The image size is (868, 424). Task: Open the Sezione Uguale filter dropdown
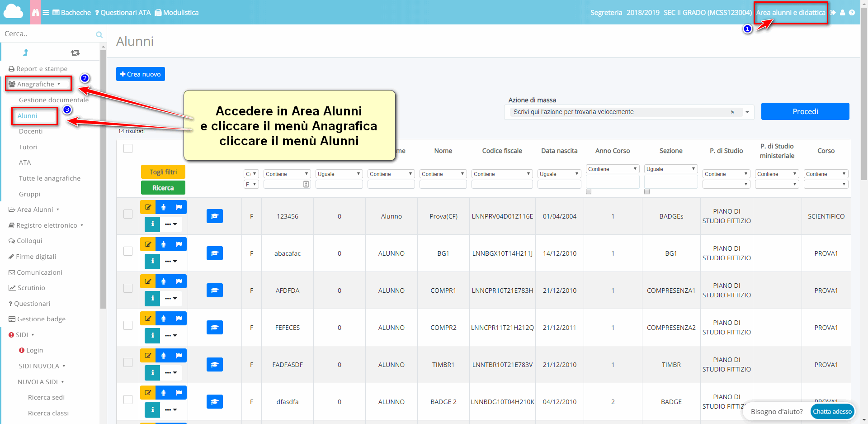(671, 169)
